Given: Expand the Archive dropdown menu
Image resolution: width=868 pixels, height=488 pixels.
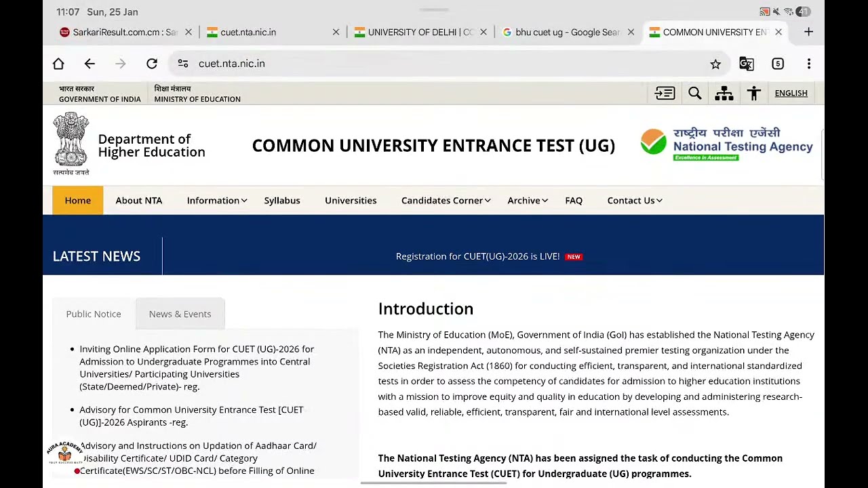Looking at the screenshot, I should [x=528, y=201].
